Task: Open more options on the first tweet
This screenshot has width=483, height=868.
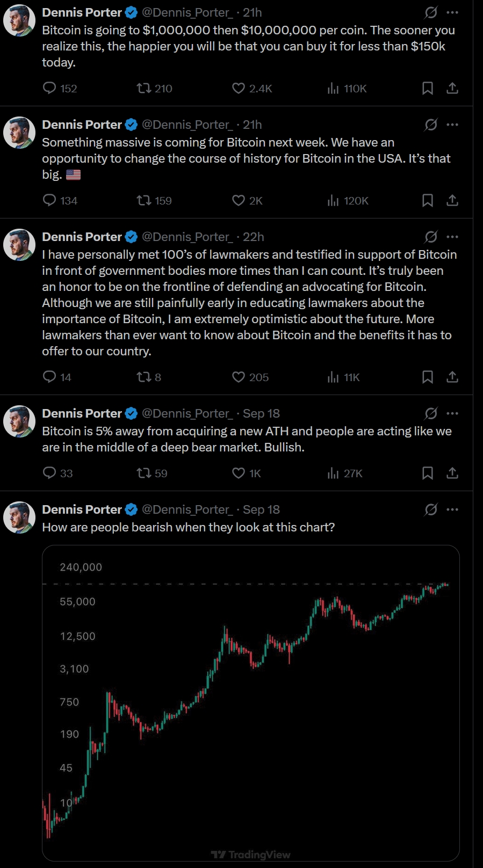Action: click(x=453, y=12)
